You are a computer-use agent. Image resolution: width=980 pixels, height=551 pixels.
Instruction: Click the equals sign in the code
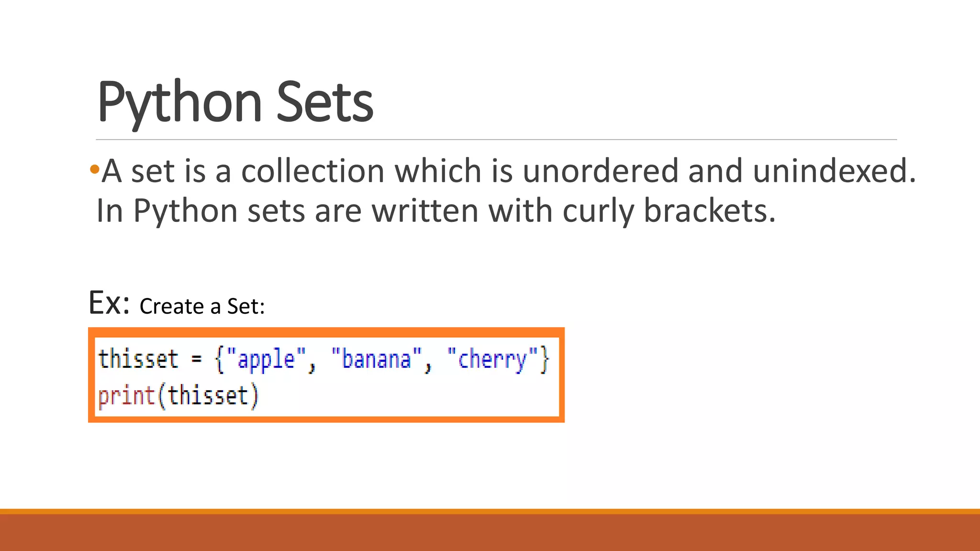coord(196,359)
